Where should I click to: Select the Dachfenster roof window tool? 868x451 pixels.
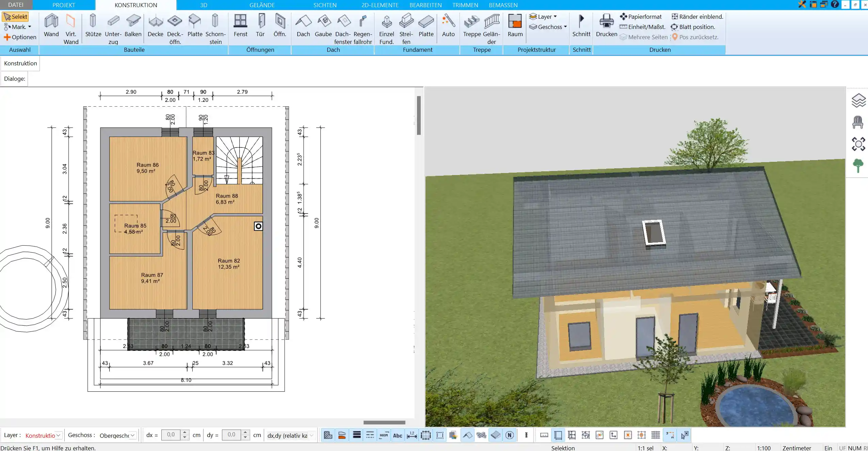[343, 29]
